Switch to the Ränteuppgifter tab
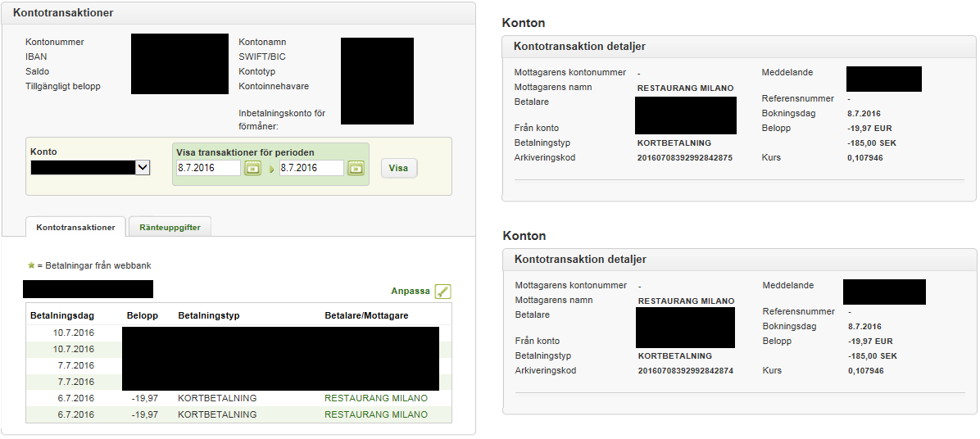980x439 pixels. pyautogui.click(x=170, y=228)
